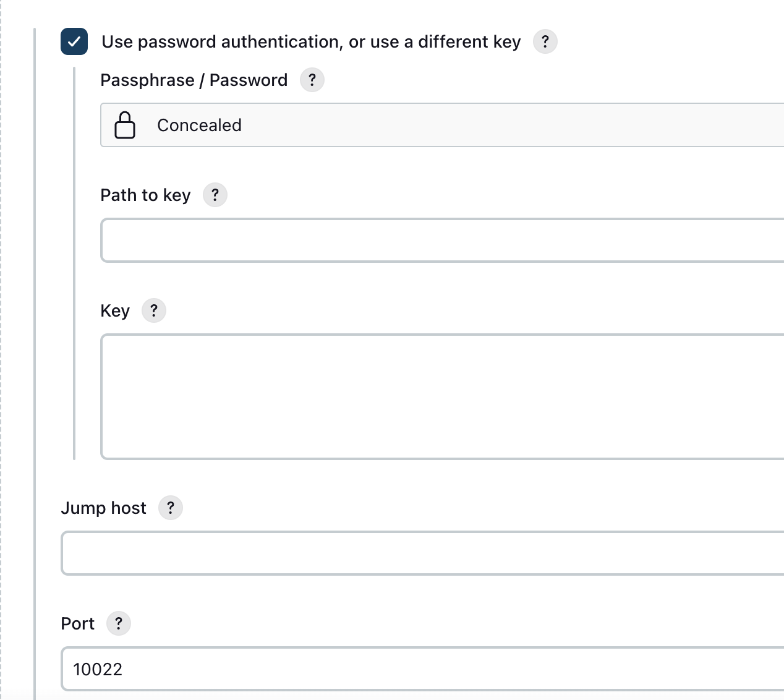Open help for Path to key
Viewport: 784px width, 700px height.
(x=215, y=195)
